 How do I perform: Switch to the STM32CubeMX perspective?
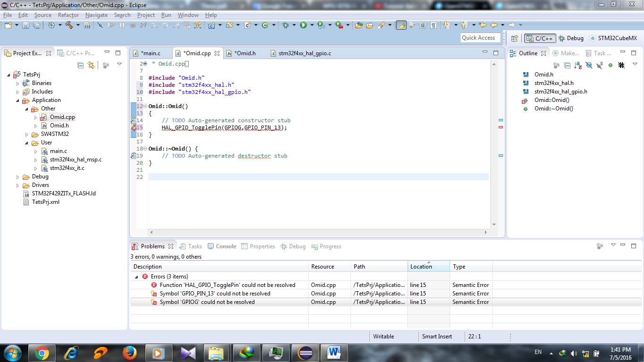coord(613,38)
